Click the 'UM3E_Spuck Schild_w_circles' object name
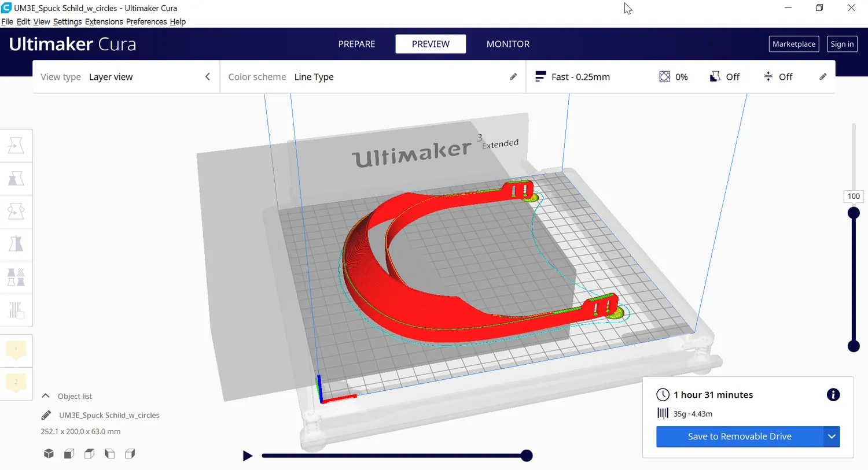Image resolution: width=868 pixels, height=470 pixels. 109,415
